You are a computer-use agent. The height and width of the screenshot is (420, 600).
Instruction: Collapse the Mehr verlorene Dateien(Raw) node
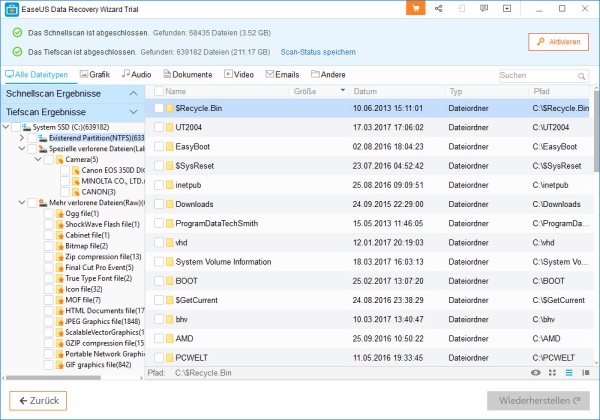[x=22, y=202]
